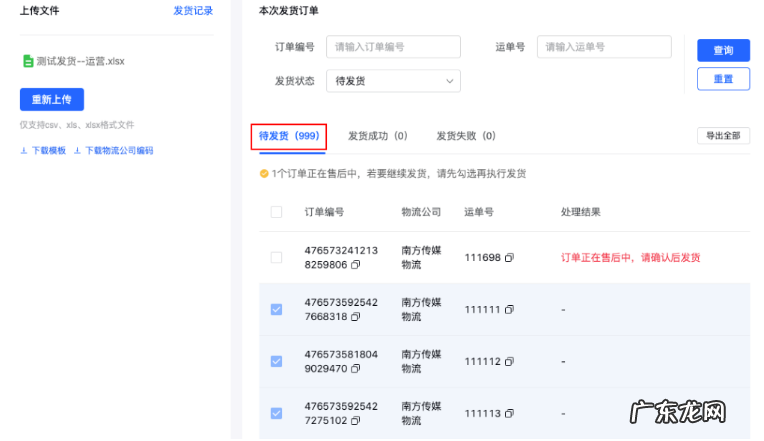The width and height of the screenshot is (764, 441).
Task: Uncheck the row with waybill 111112
Action: coord(276,362)
